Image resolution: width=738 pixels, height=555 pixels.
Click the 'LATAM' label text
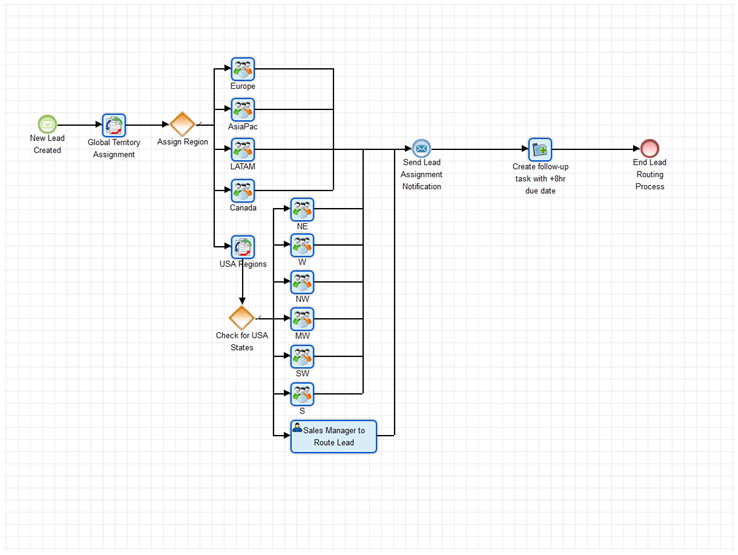click(243, 167)
